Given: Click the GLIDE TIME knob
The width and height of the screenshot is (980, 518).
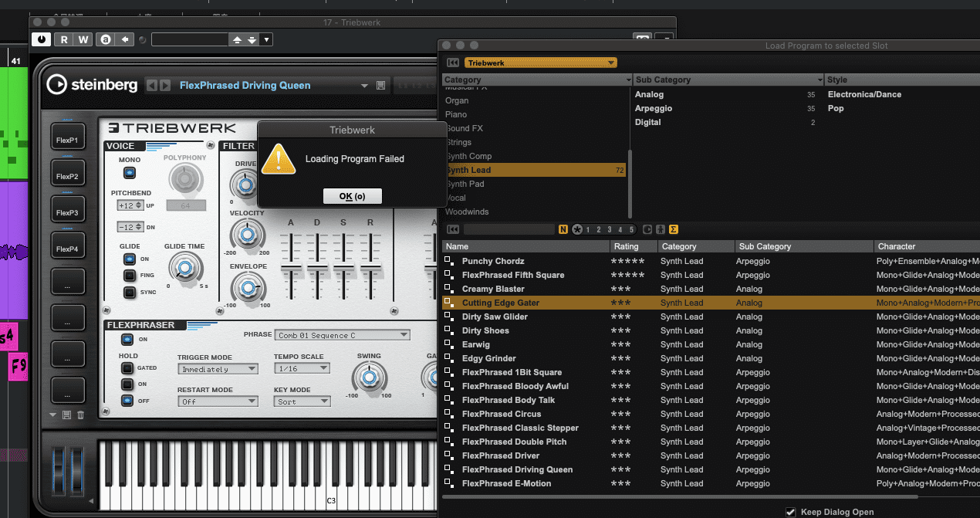Looking at the screenshot, I should click(x=184, y=267).
